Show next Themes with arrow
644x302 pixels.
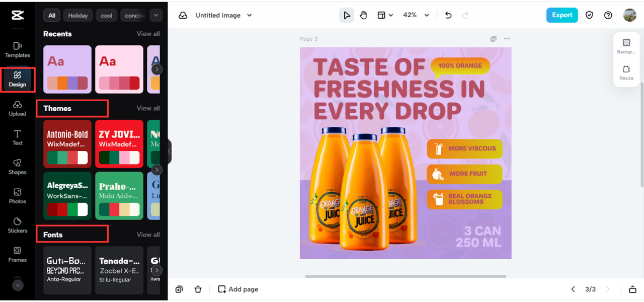point(157,170)
